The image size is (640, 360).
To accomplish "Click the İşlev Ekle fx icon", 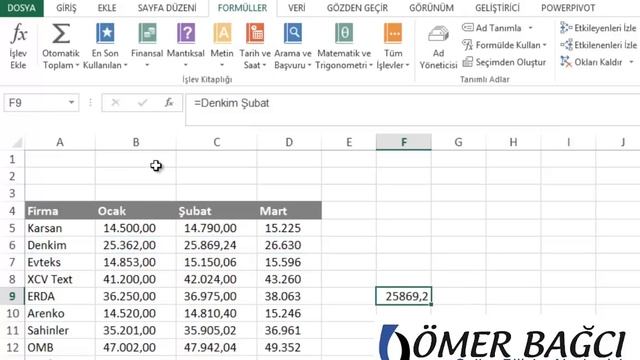I will 18,33.
